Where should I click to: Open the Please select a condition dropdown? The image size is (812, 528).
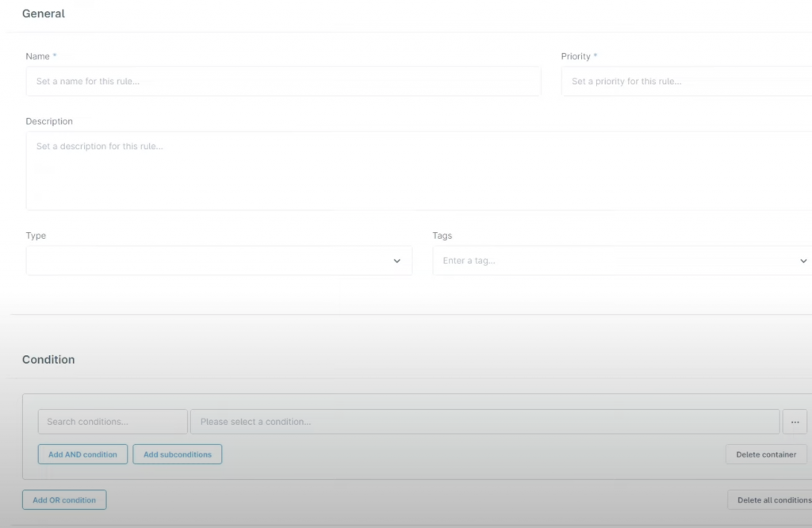click(x=484, y=421)
